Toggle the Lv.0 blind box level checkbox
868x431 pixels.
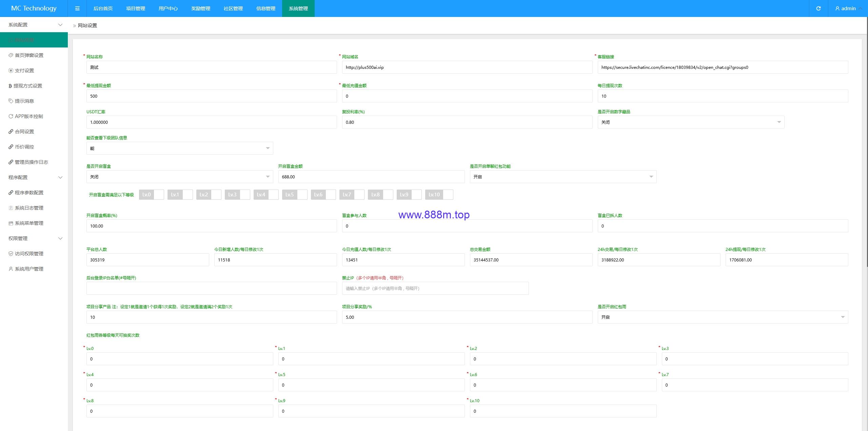(152, 195)
